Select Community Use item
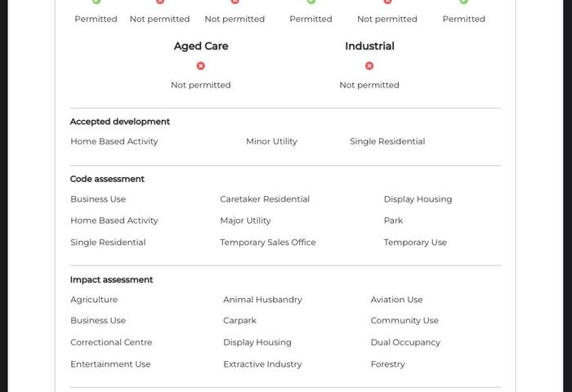The height and width of the screenshot is (392, 572). [x=404, y=320]
